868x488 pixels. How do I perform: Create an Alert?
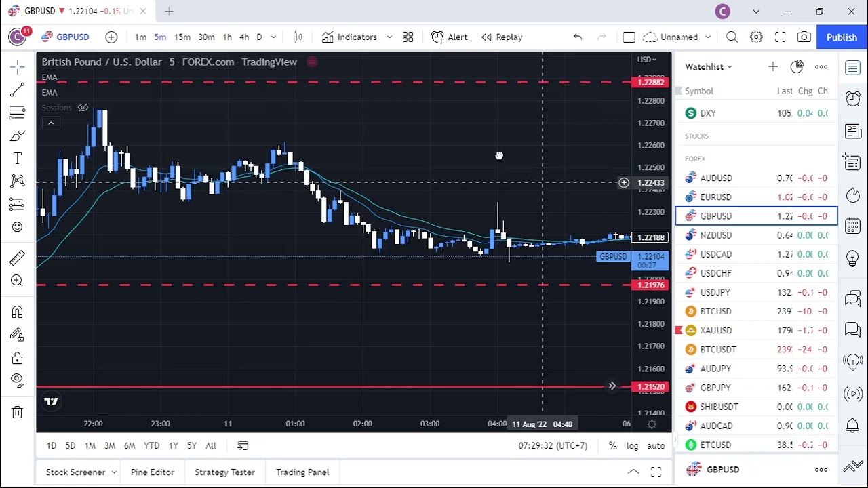(x=450, y=37)
